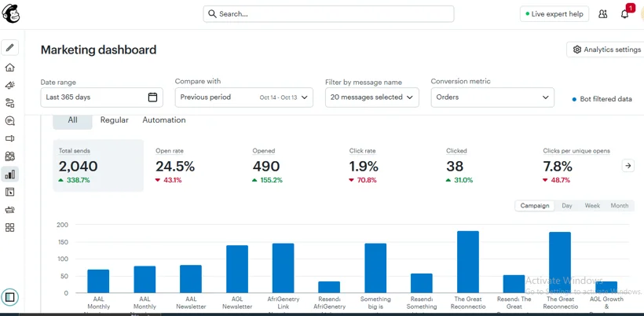Open the sidebar icon below the speech bubble
This screenshot has width=644, height=316.
10,138
